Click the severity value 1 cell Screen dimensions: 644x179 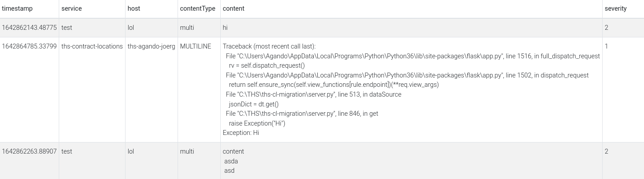(607, 46)
